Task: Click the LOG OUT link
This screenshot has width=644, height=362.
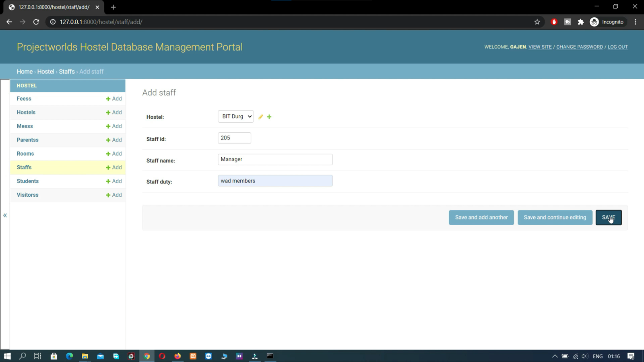Action: pos(617,47)
